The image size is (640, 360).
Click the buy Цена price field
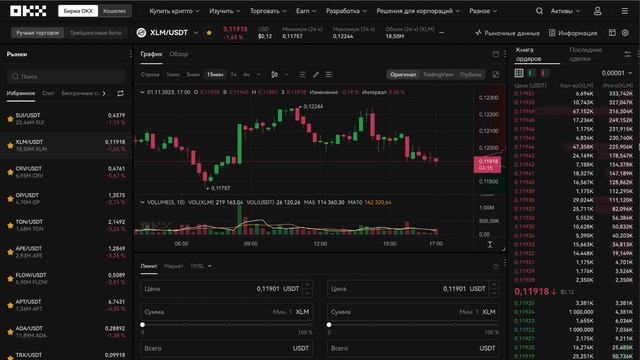pos(227,289)
